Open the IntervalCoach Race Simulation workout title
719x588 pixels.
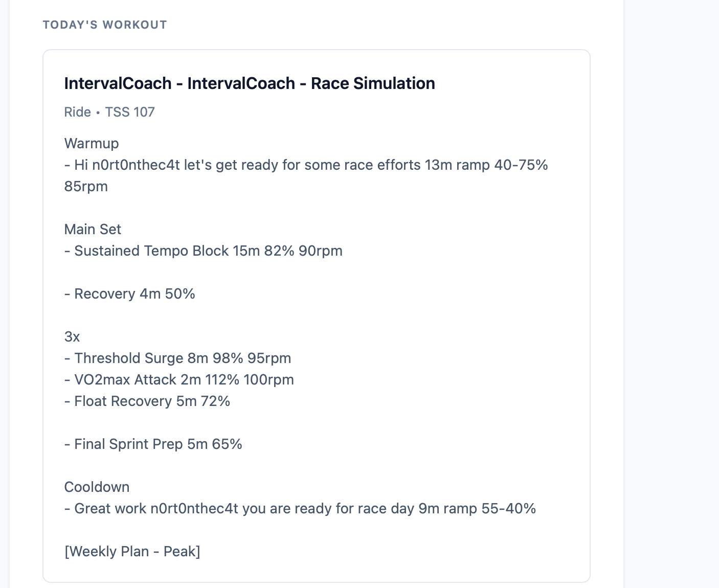(250, 83)
